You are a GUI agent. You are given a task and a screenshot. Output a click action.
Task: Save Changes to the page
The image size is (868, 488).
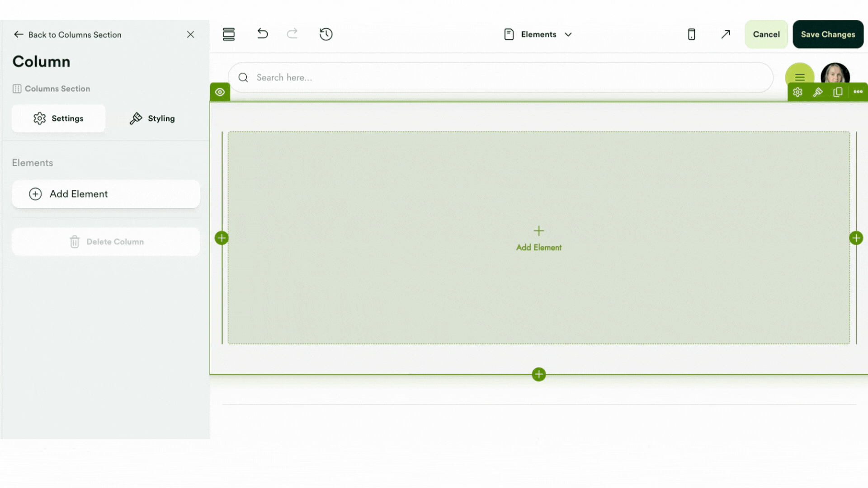[828, 34]
